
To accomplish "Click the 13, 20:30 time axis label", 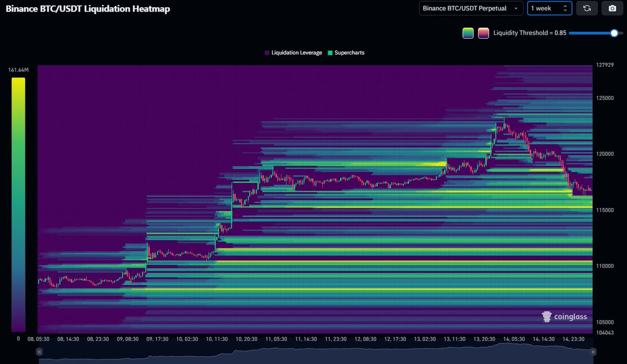I will [484, 339].
